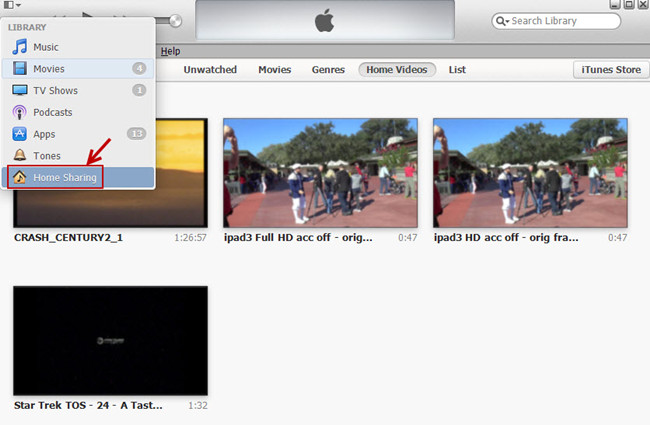The width and height of the screenshot is (650, 425).
Task: Open the ipad3 HD acc off thumbnail
Action: click(530, 173)
